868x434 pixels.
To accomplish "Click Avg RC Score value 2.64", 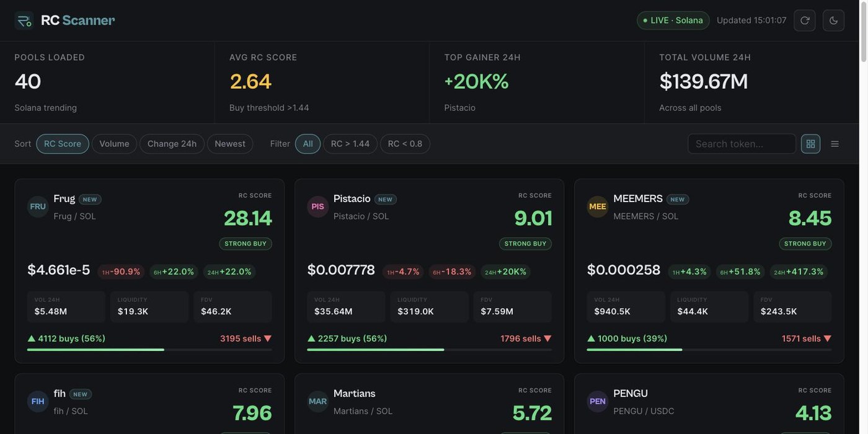I will [x=250, y=82].
